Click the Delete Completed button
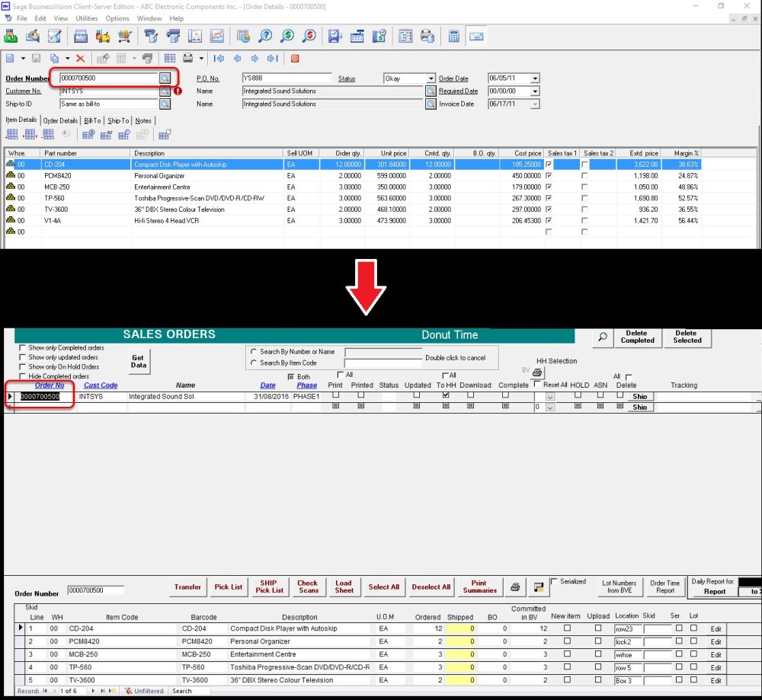The height and width of the screenshot is (700, 762). tap(637, 337)
